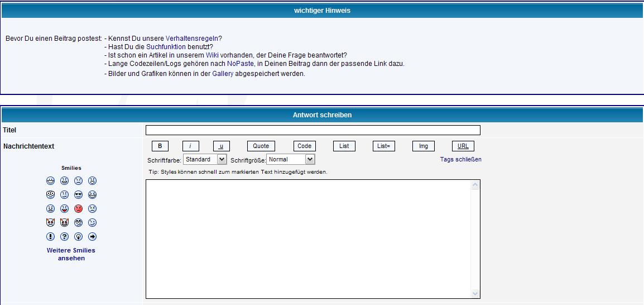Insert a URL tag
644x305 pixels.
point(463,146)
